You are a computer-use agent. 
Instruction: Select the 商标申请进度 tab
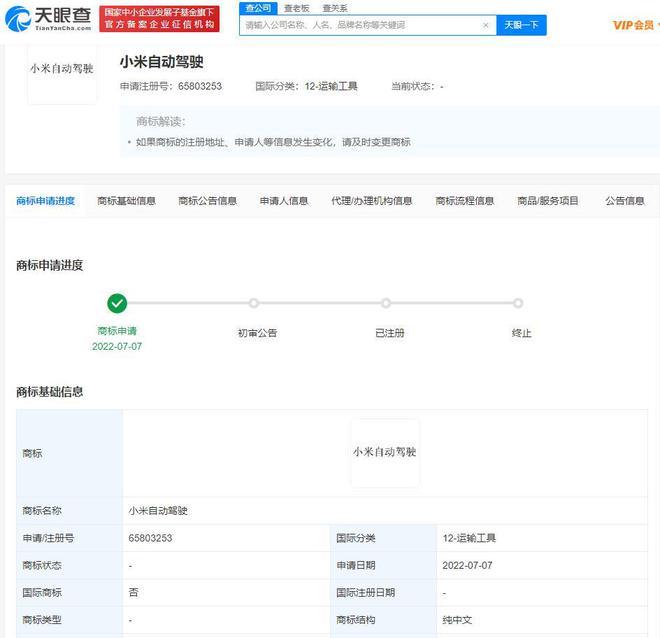point(45,201)
